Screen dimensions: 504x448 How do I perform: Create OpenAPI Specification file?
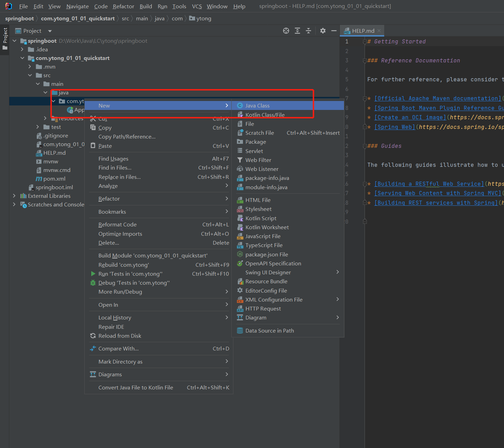point(288,263)
